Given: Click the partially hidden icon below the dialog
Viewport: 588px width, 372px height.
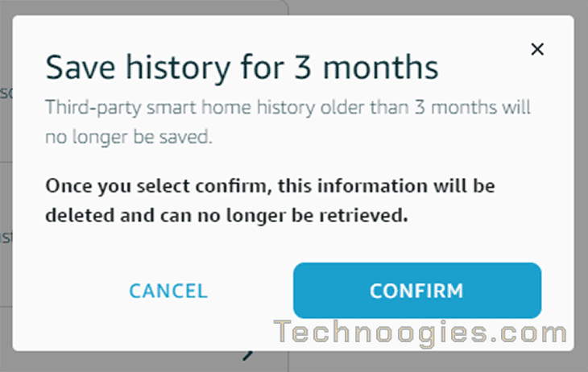Looking at the screenshot, I should pos(248,355).
